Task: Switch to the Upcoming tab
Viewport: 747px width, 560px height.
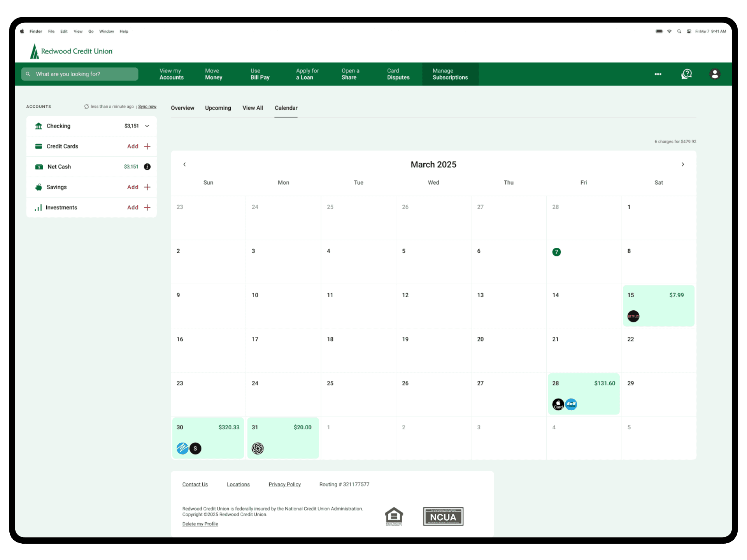Action: coord(218,108)
